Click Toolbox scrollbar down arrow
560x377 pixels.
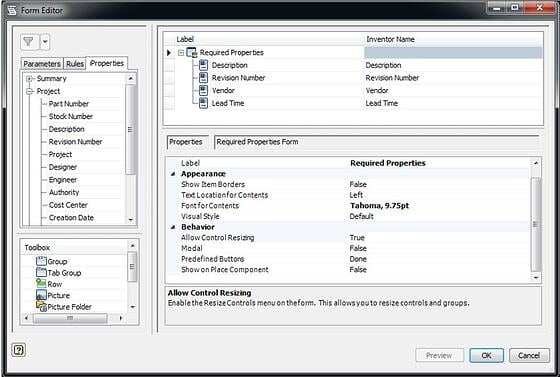click(x=132, y=307)
